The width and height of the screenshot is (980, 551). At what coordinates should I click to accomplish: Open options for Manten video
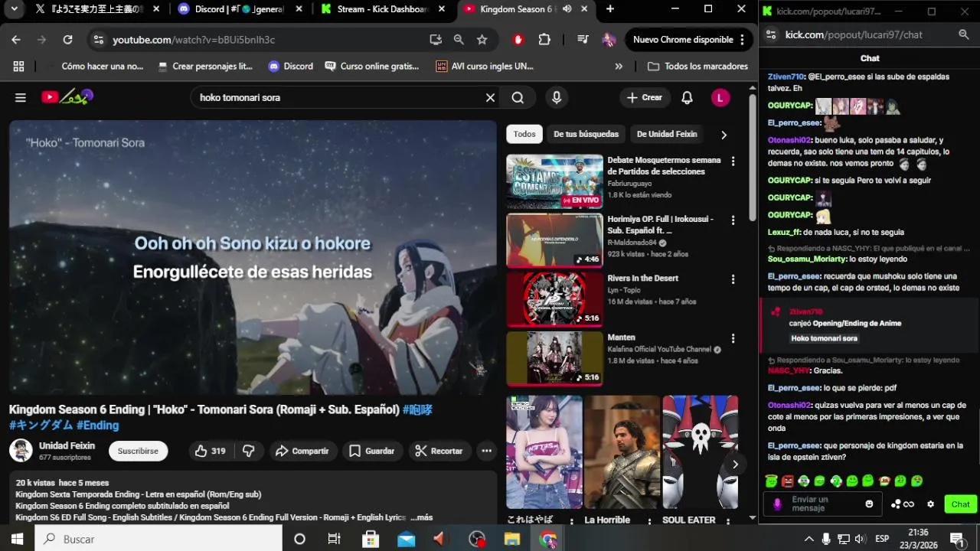(733, 338)
